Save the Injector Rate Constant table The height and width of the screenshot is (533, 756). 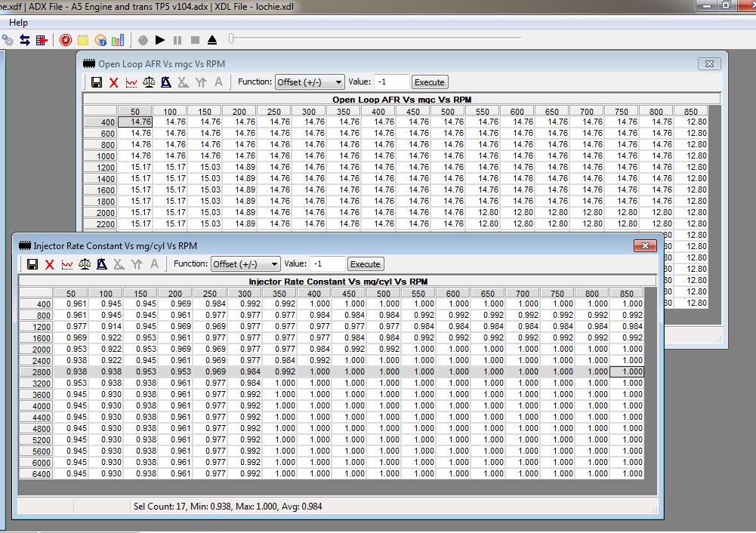pyautogui.click(x=32, y=264)
